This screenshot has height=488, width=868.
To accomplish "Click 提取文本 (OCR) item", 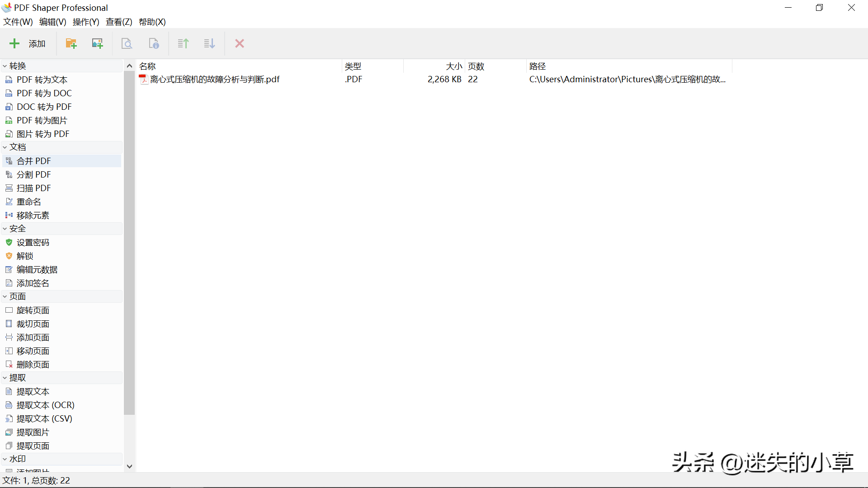I will click(62, 405).
